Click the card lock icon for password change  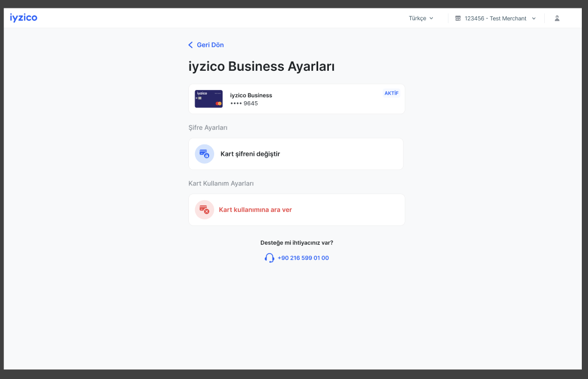point(205,154)
